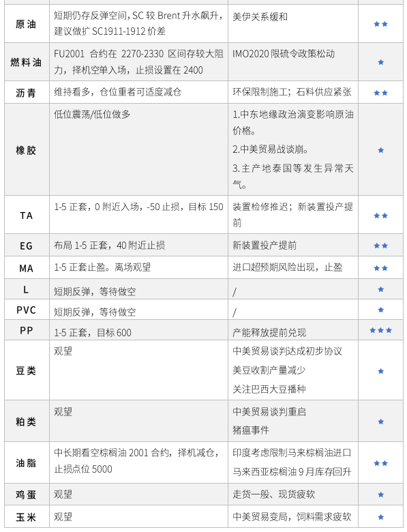Click the 橡胶 label cell
This screenshot has height=532, width=407.
(27, 150)
